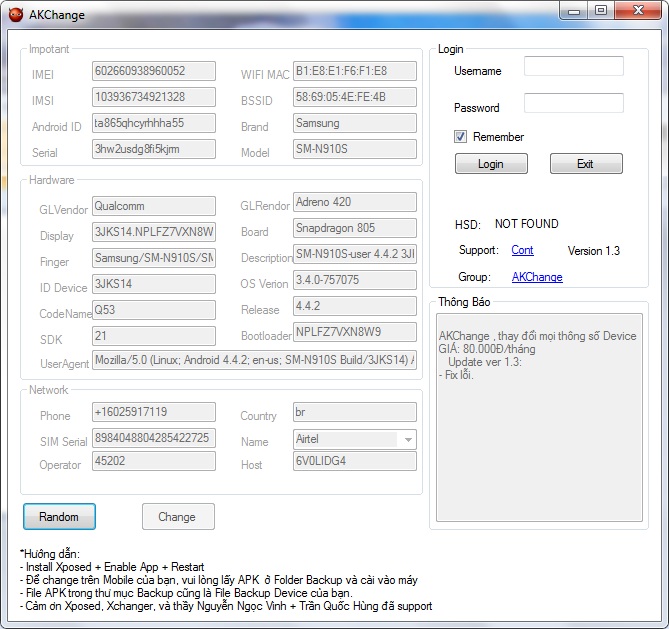669x629 pixels.
Task: Click the Brand field containing Samsung
Action: click(355, 123)
